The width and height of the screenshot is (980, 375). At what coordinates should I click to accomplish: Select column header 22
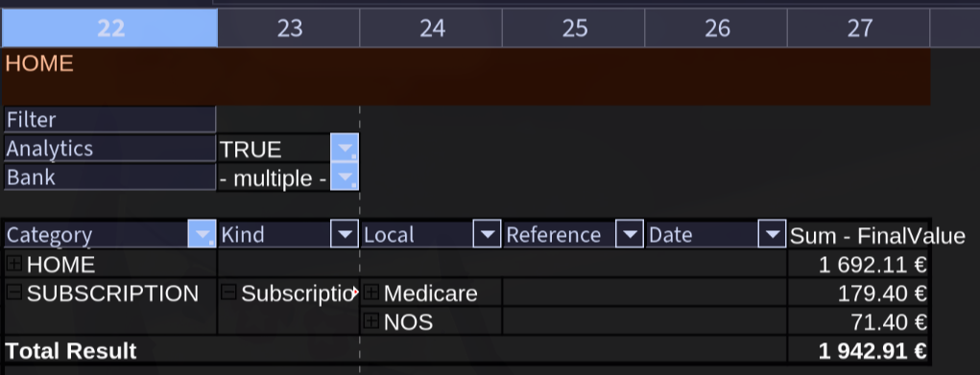pos(110,28)
